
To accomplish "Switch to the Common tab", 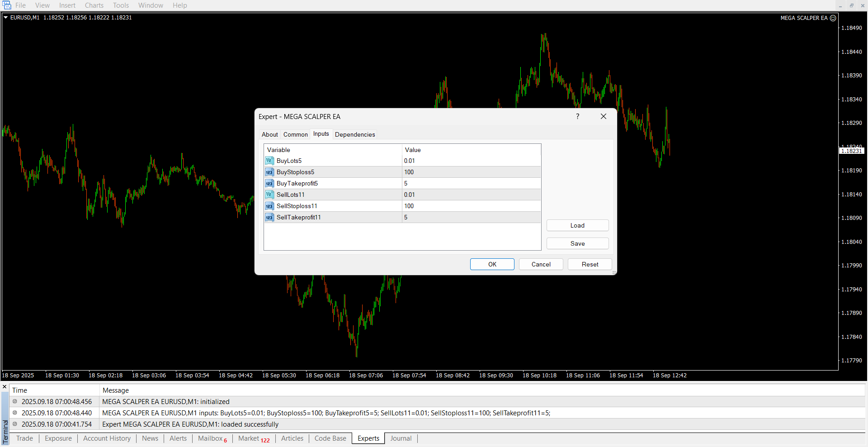I will tap(295, 134).
